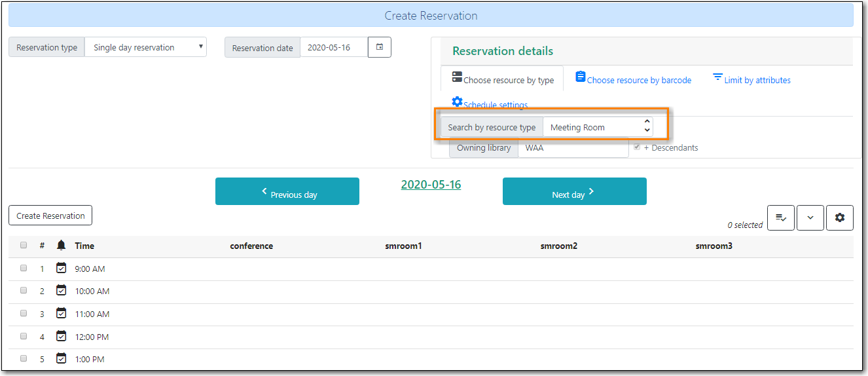Image resolution: width=868 pixels, height=376 pixels.
Task: Click into the Reservation date field
Action: pyautogui.click(x=334, y=47)
